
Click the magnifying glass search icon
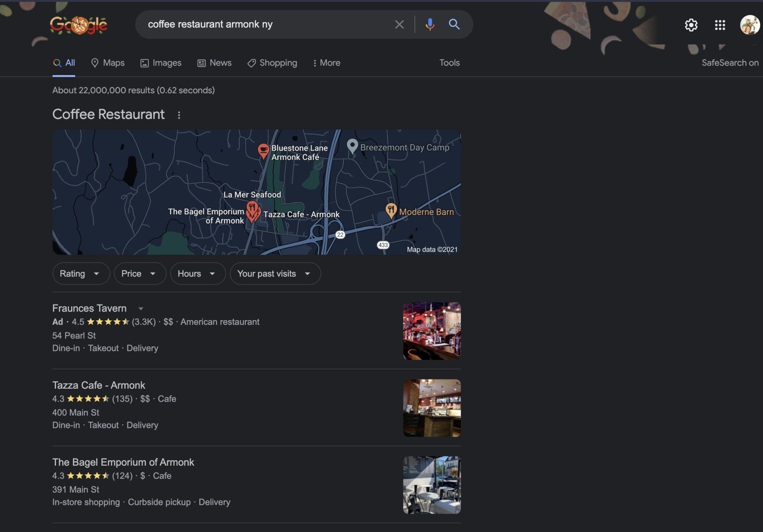coord(454,25)
